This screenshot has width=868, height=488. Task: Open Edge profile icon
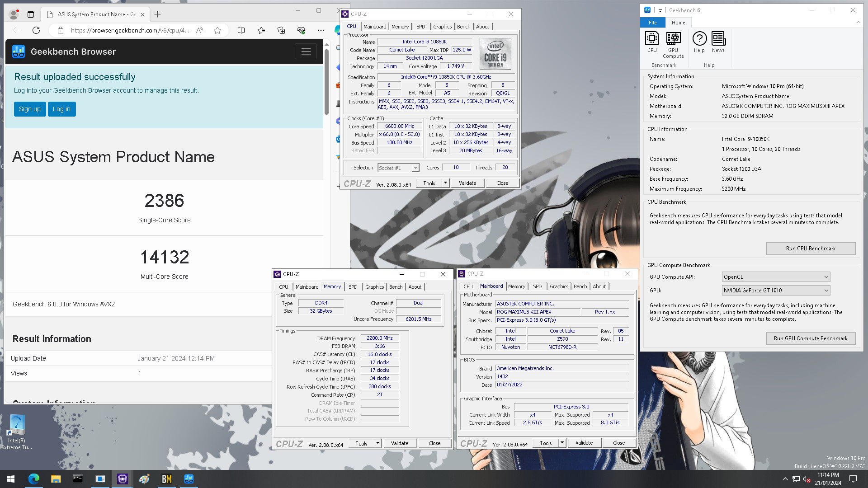pyautogui.click(x=14, y=14)
